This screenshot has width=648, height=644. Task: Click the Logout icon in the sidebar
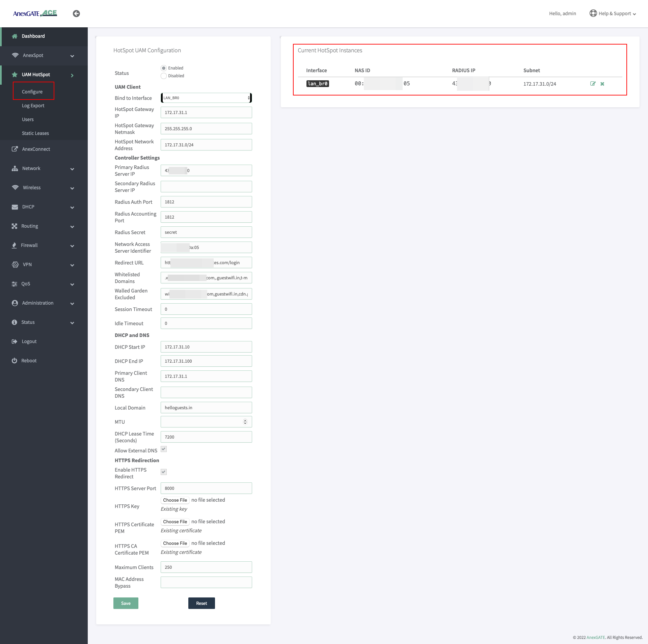(x=15, y=341)
